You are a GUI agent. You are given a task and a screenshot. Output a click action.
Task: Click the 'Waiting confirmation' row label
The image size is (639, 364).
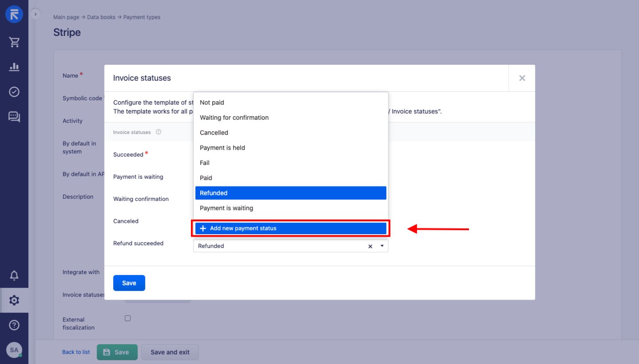(x=141, y=199)
